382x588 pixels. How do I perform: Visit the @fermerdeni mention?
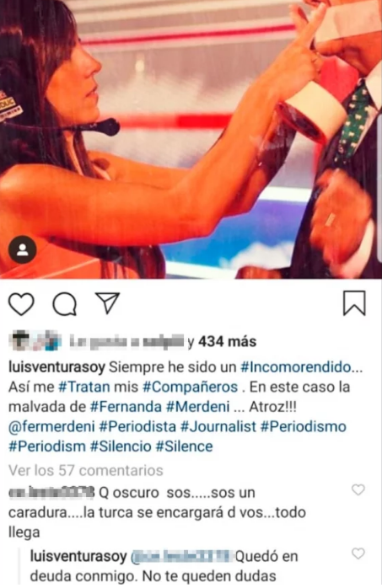pos(51,427)
